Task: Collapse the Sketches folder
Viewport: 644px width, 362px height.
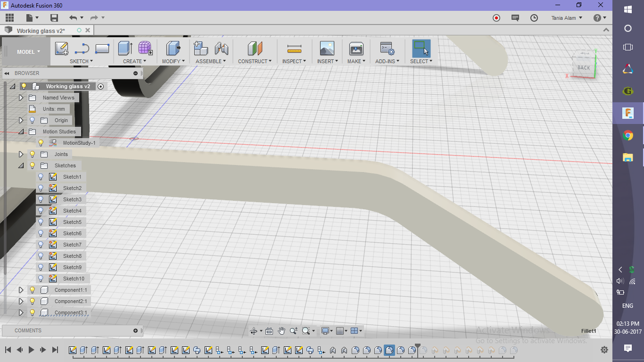Action: (x=21, y=165)
